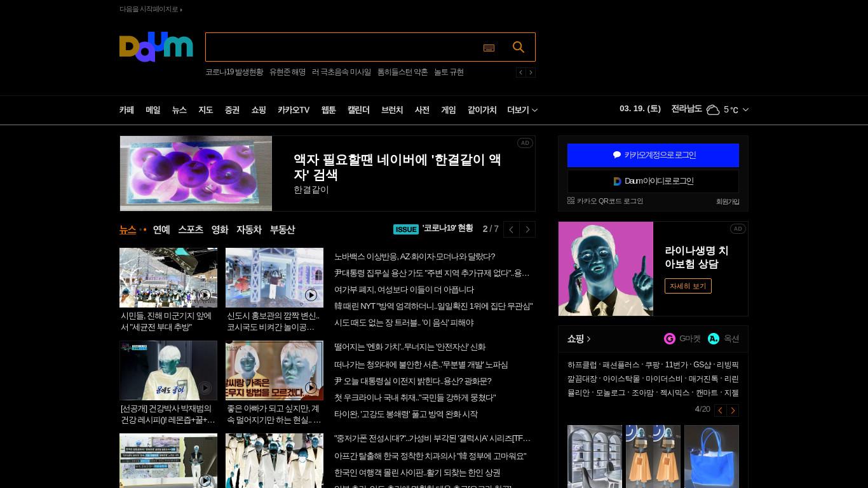Click the trending keyword 유현준 해명
Image resolution: width=868 pixels, height=488 pixels.
click(287, 72)
